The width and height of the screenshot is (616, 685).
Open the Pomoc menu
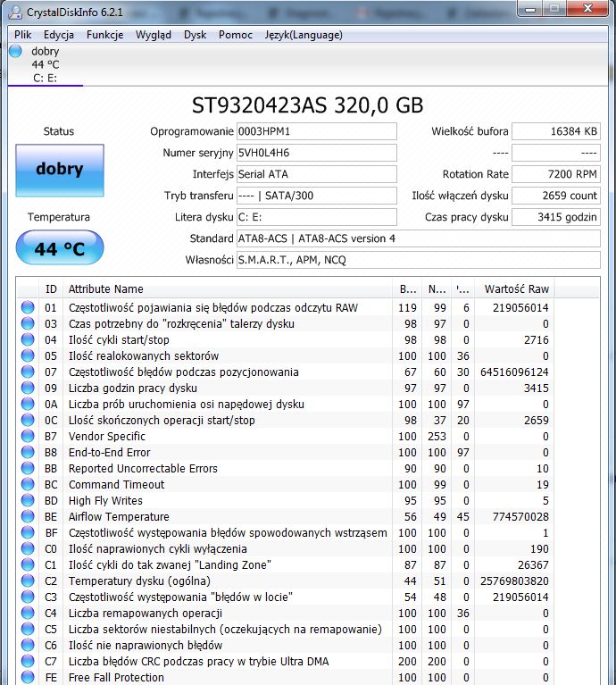point(236,35)
